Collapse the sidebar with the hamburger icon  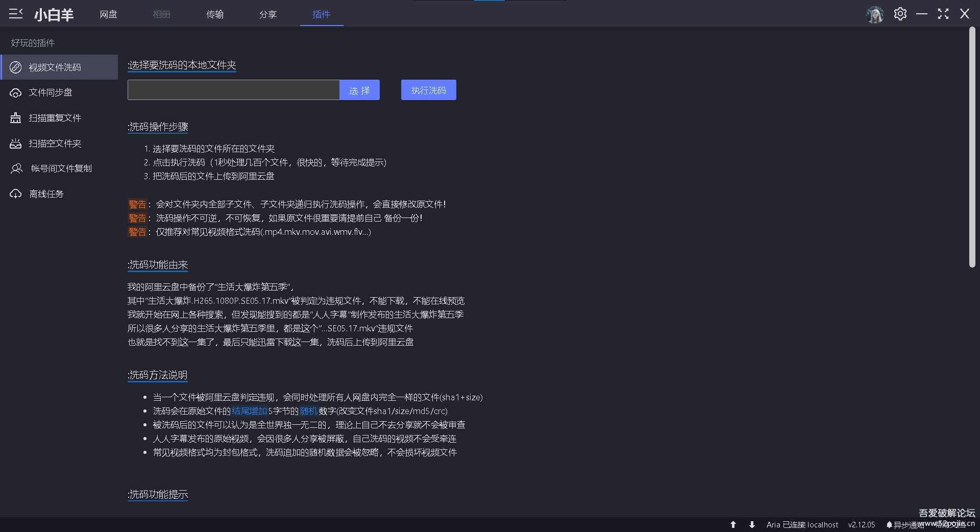point(16,14)
